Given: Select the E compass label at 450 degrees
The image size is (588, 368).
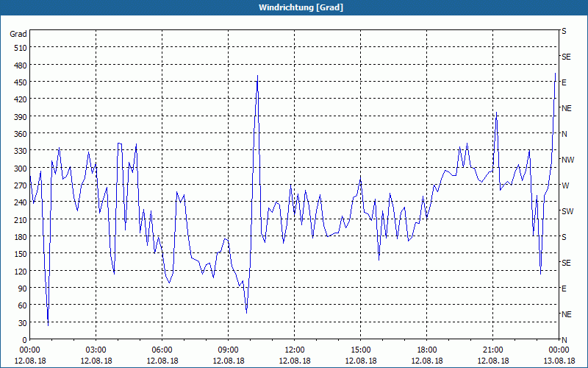Looking at the screenshot, I should click(x=564, y=82).
